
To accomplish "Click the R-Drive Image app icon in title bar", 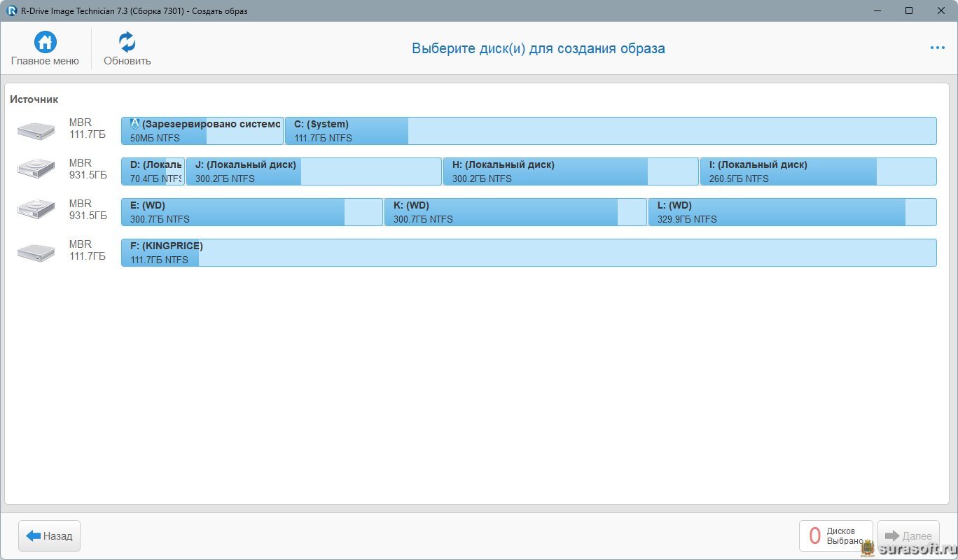I will click(x=11, y=10).
